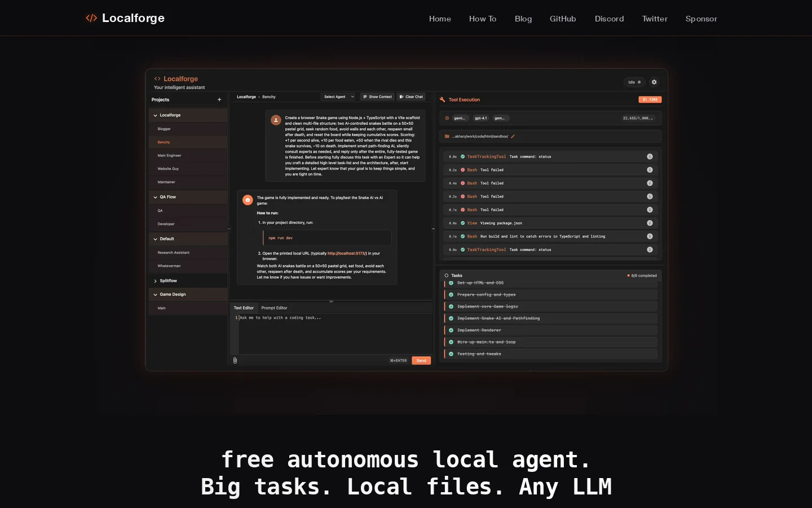Open the Select Agent dropdown
This screenshot has height=508, width=812.
339,97
